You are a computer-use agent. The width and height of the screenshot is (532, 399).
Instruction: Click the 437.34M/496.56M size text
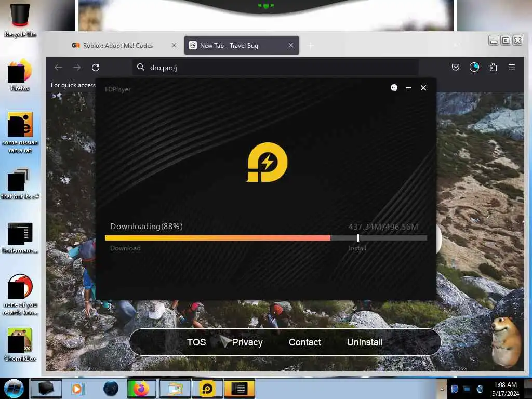[383, 227]
